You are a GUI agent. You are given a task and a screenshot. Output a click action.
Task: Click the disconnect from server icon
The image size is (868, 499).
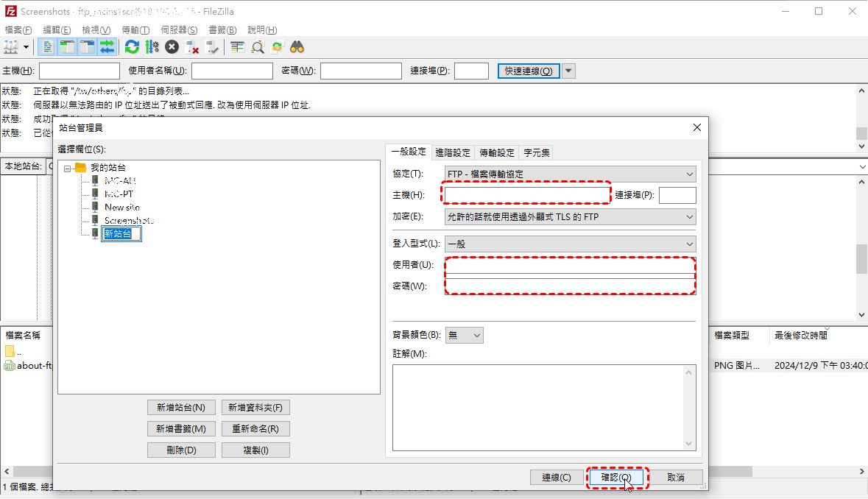[x=192, y=47]
